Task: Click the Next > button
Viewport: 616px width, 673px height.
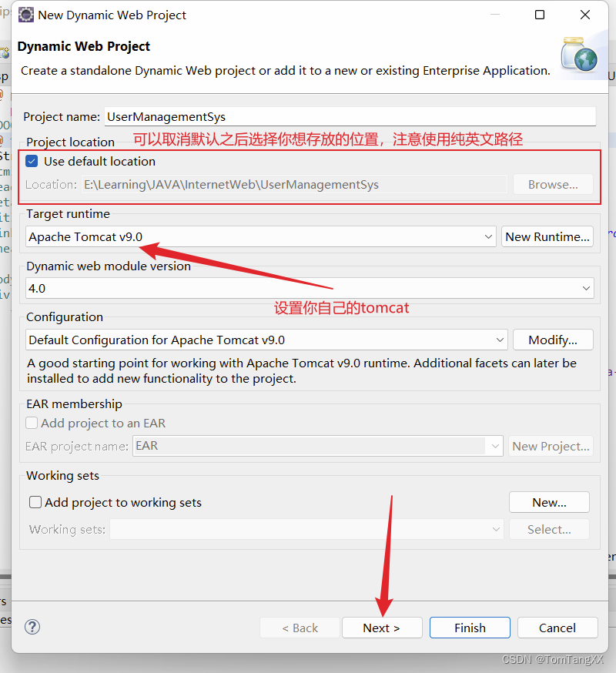Action: [382, 628]
